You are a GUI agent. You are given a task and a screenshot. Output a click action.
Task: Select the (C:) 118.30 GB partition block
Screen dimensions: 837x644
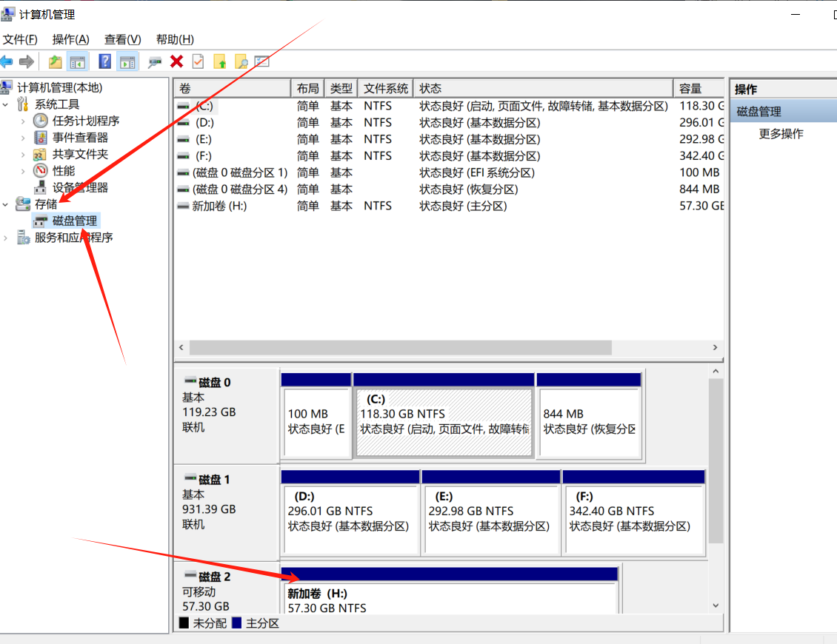(x=444, y=415)
